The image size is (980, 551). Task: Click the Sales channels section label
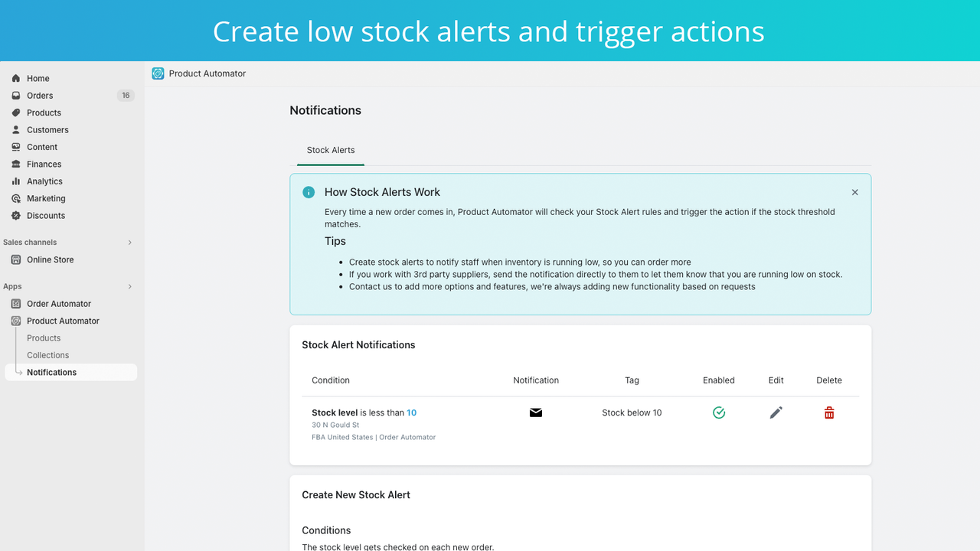[30, 243]
